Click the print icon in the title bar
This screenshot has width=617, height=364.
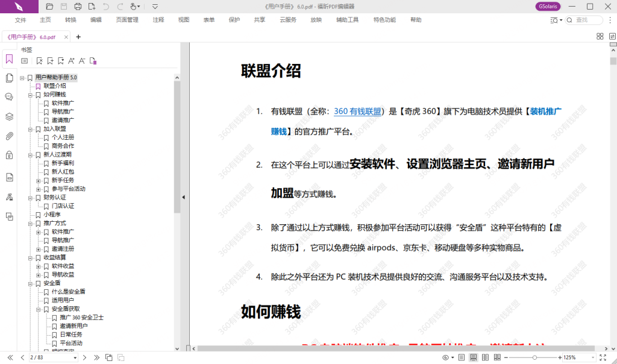pyautogui.click(x=78, y=7)
